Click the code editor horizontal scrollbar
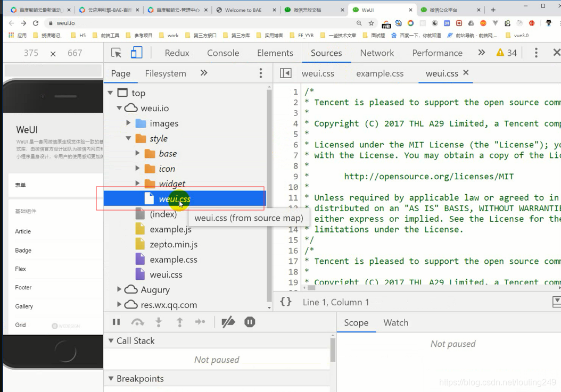 pos(311,288)
